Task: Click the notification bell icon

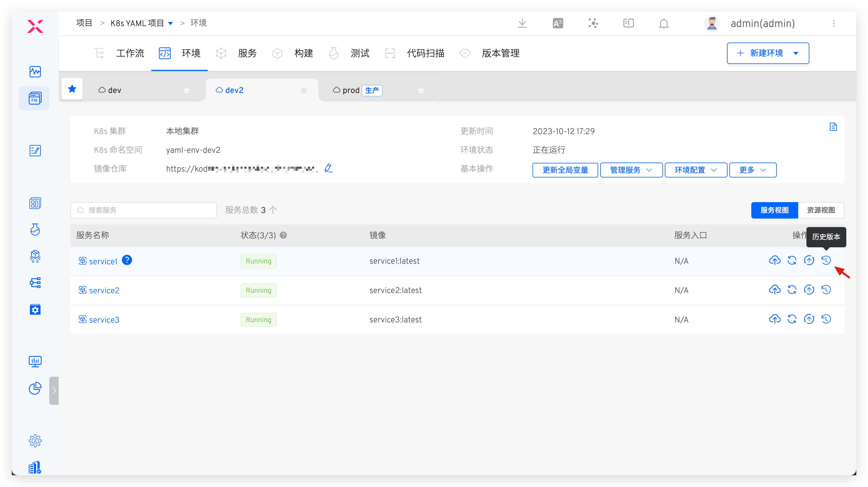Action: (x=664, y=23)
